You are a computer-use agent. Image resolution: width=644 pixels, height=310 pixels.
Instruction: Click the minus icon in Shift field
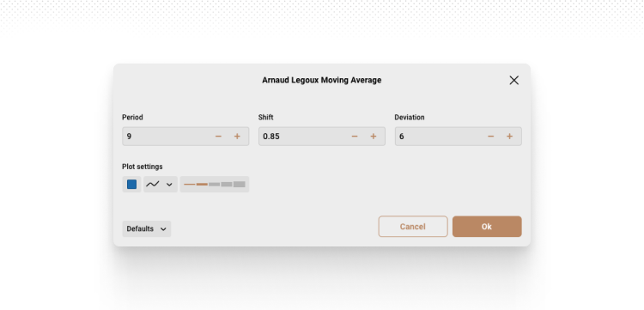coord(355,137)
